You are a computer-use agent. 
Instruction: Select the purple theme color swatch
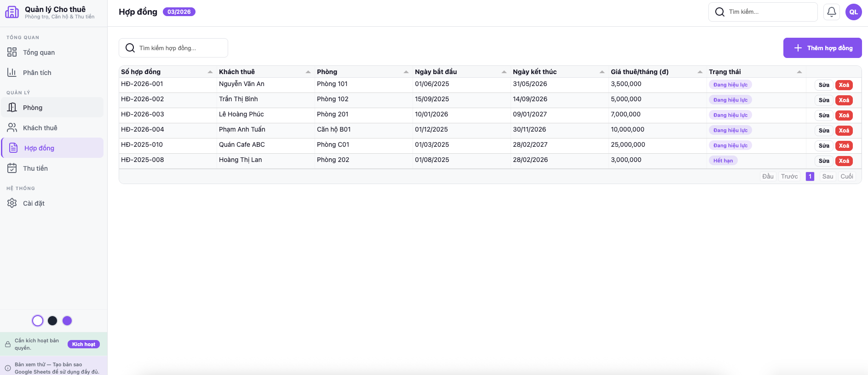pos(67,321)
